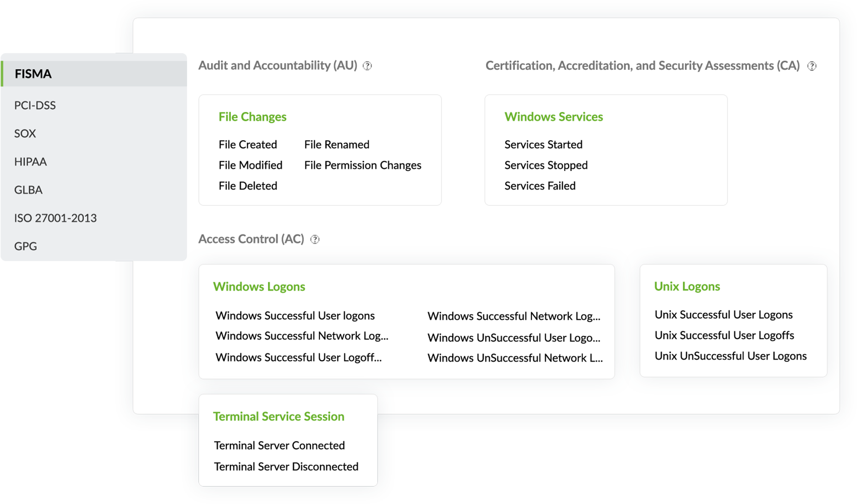
Task: View Unix Successful User Logons report
Action: 724,315
